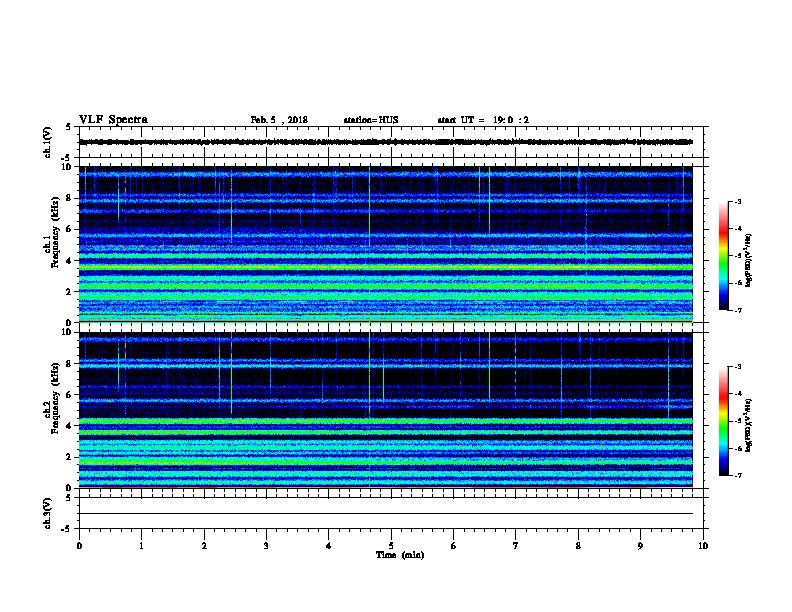Image resolution: width=792 pixels, height=612 pixels.
Task: Select the date text "Feb. 5 , 2018"
Action: point(279,120)
